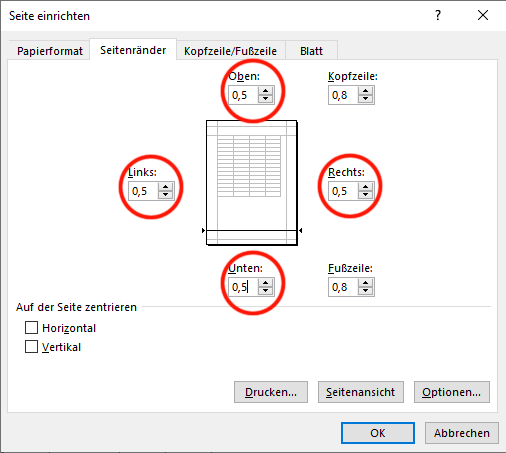Screen dimensions: 506x453
Task: Increase the Kopfzeile value with up arrow
Action: (365, 91)
